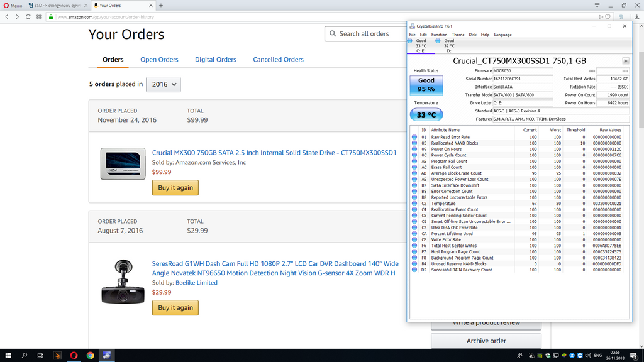Switch to Open Orders tab
Image resolution: width=644 pixels, height=362 pixels.
[x=159, y=60]
